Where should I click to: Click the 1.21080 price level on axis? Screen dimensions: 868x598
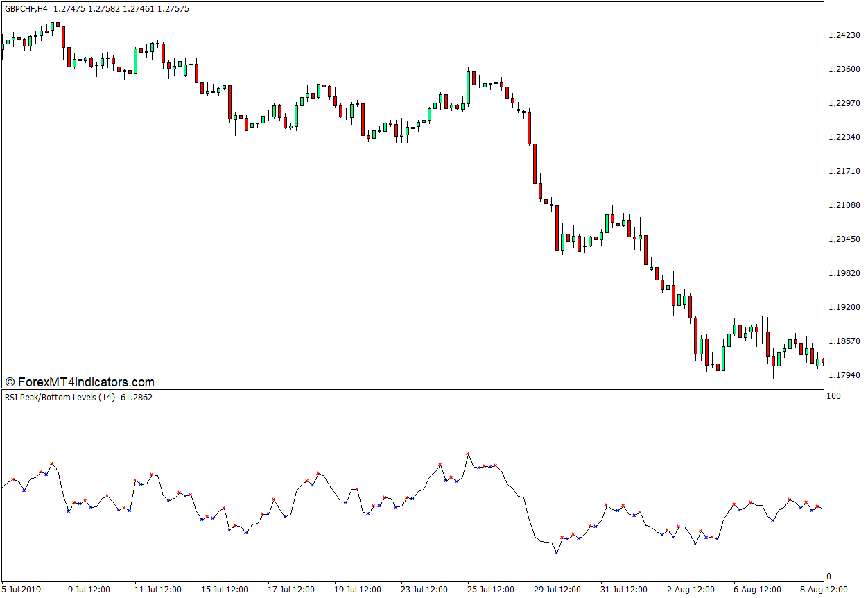(844, 205)
